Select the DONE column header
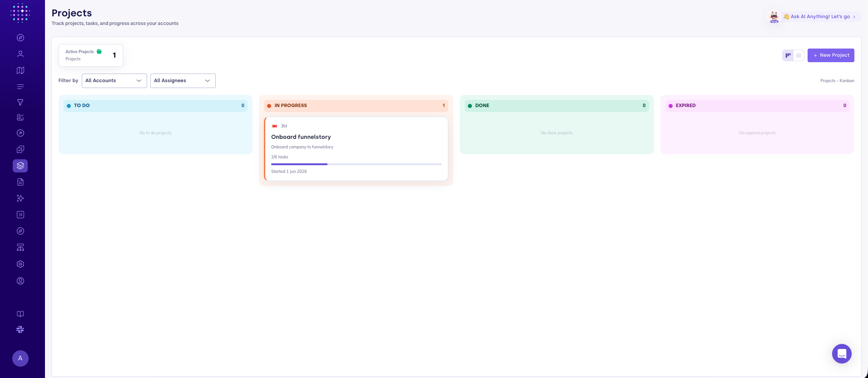 (x=557, y=106)
